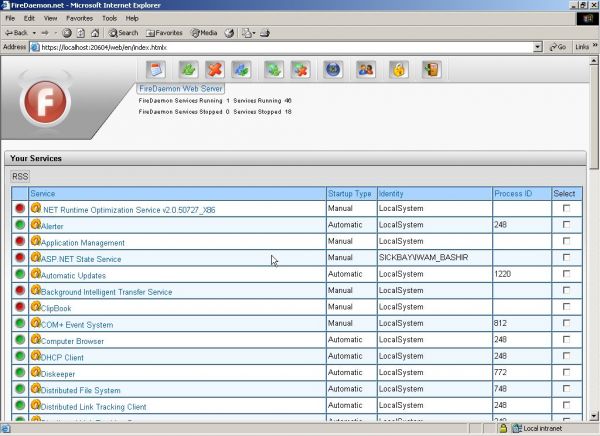Click the exit door logout icon
The height and width of the screenshot is (436, 600).
[x=432, y=70]
